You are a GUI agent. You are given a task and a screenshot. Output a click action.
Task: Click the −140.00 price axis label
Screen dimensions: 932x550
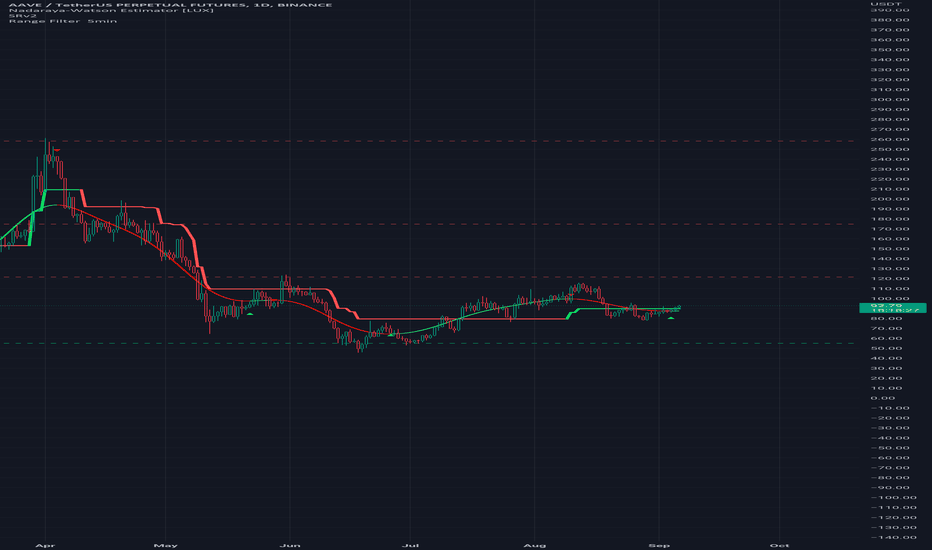point(893,538)
